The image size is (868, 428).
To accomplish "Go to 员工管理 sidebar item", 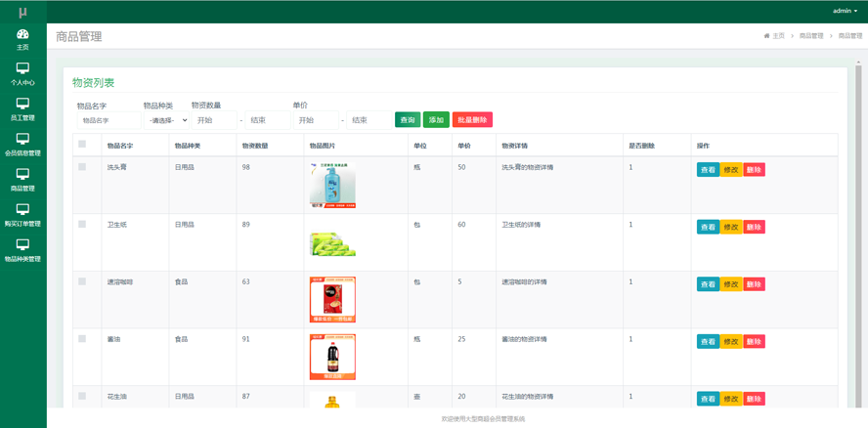I will (22, 110).
